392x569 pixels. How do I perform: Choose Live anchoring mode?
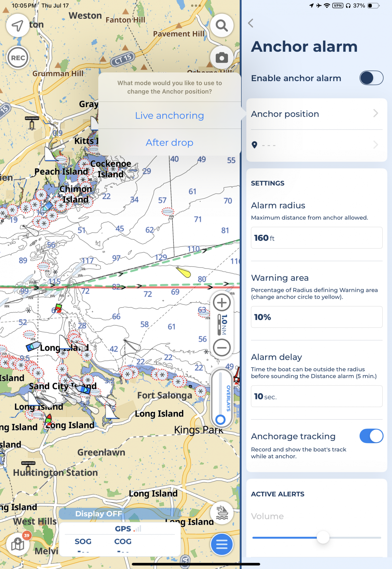[x=169, y=116]
